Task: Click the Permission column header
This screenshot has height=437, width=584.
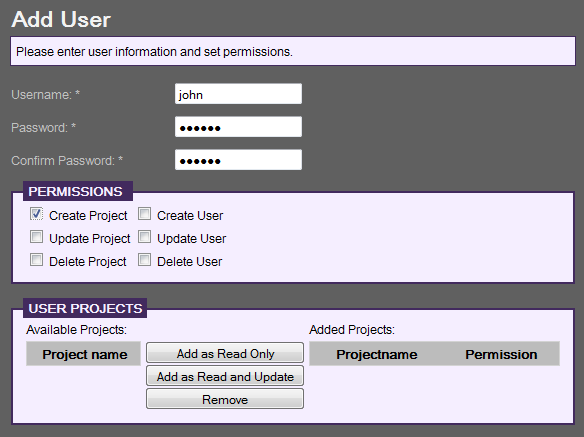Action: tap(501, 354)
